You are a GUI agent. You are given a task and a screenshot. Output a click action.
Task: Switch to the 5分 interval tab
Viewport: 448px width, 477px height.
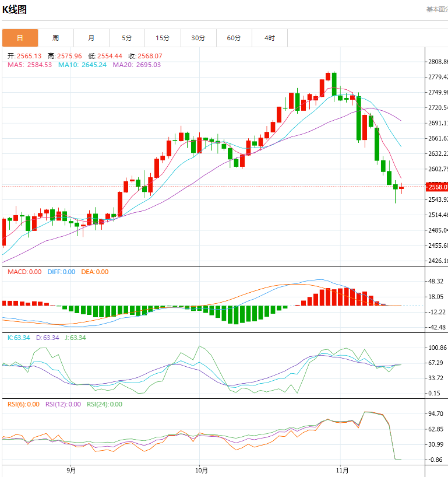pyautogui.click(x=127, y=38)
